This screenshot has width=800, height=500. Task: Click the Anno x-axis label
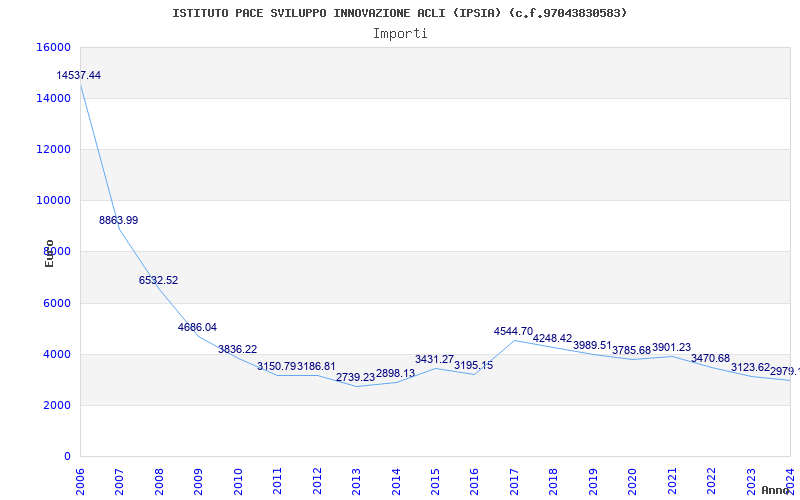777,490
